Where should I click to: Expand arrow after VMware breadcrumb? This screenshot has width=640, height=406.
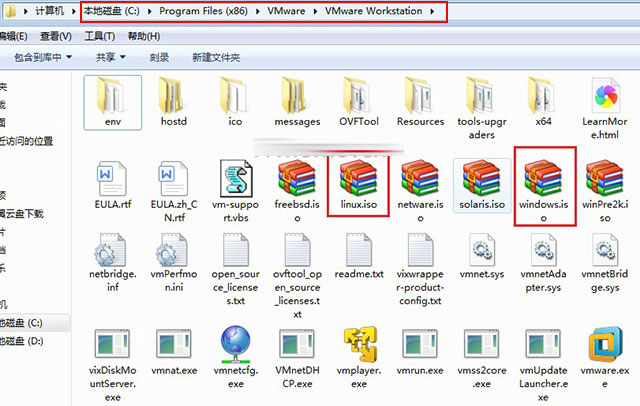click(x=315, y=11)
